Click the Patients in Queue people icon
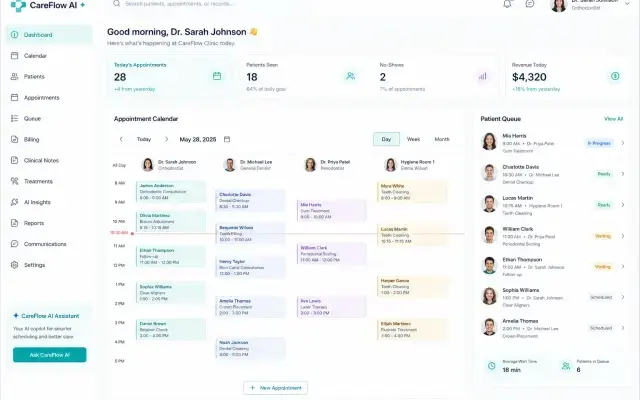The width and height of the screenshot is (640, 400). (x=566, y=366)
